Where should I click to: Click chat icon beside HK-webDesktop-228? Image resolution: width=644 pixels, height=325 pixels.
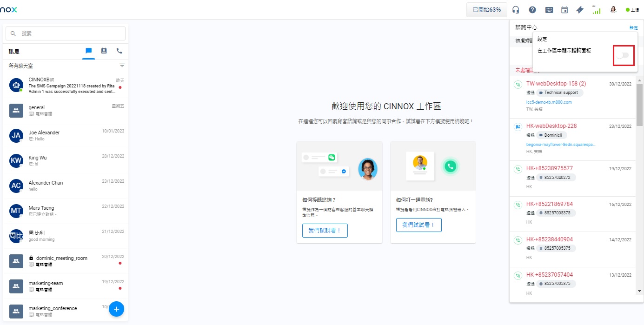[518, 126]
